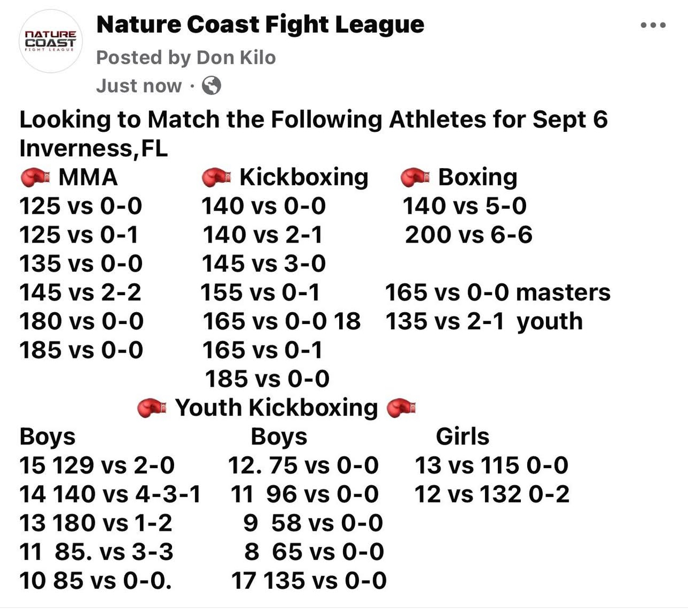The height and width of the screenshot is (616, 688).
Task: Click the boxing glove next to Boxing
Action: pos(415,177)
